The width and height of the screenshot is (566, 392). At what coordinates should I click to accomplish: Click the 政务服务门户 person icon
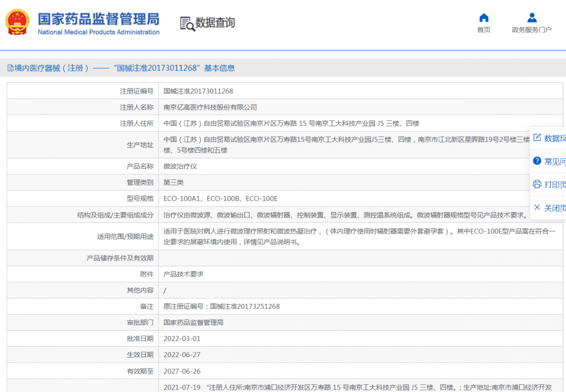[x=532, y=18]
